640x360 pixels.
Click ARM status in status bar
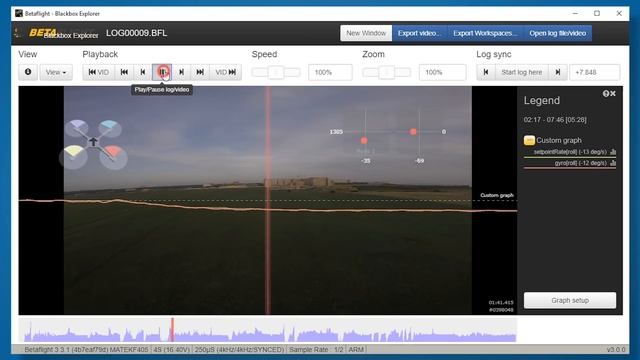tap(356, 350)
